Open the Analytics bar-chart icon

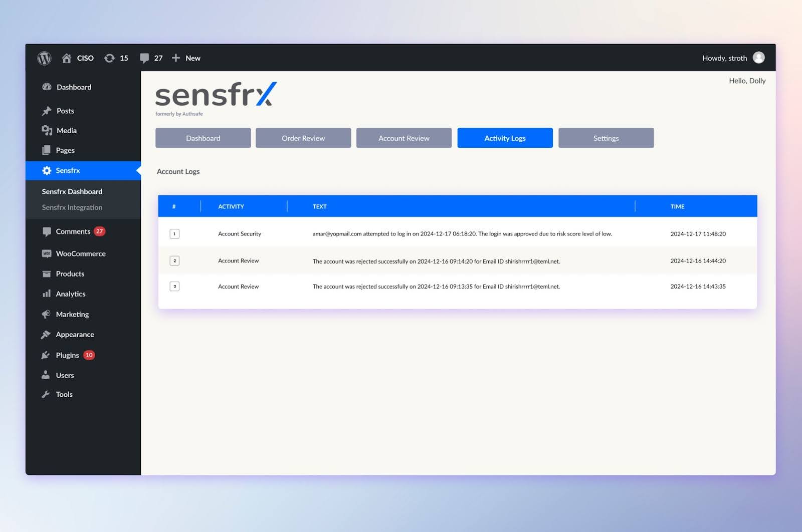[x=46, y=294]
